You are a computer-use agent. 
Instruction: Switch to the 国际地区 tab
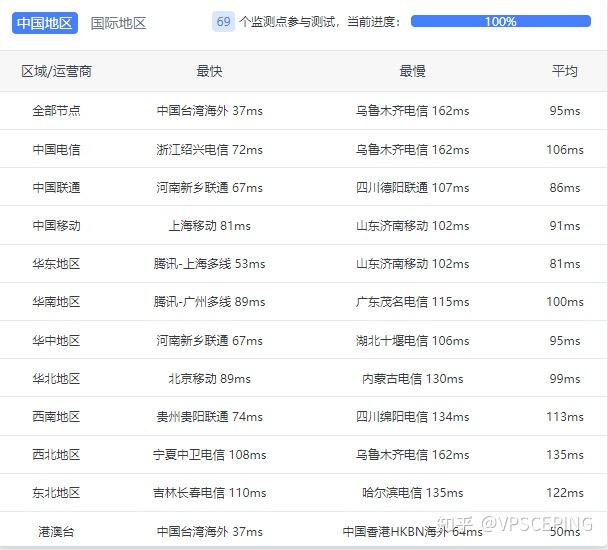118,23
